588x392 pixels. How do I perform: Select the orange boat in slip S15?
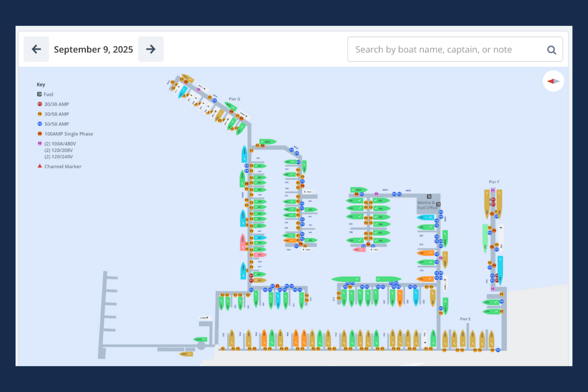pos(425,279)
